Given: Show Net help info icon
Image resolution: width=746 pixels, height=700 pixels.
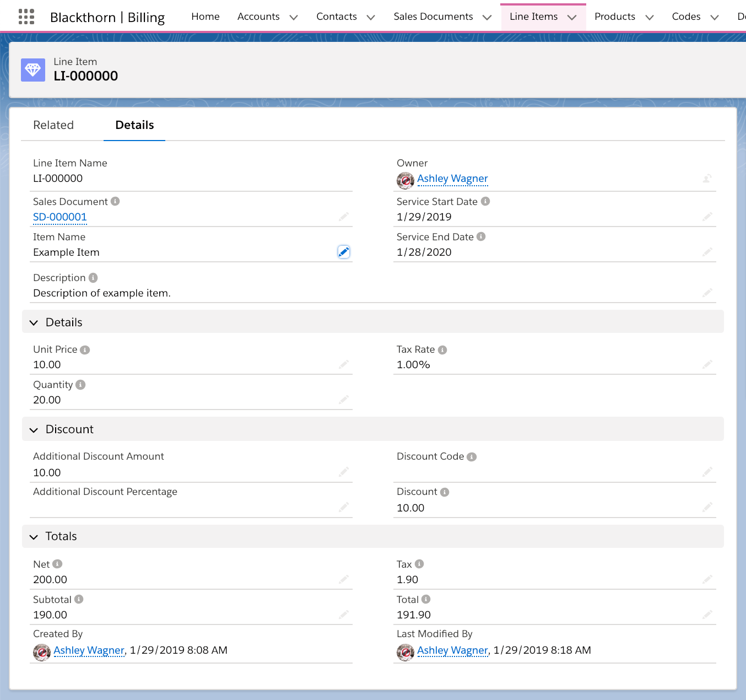Looking at the screenshot, I should tap(57, 564).
